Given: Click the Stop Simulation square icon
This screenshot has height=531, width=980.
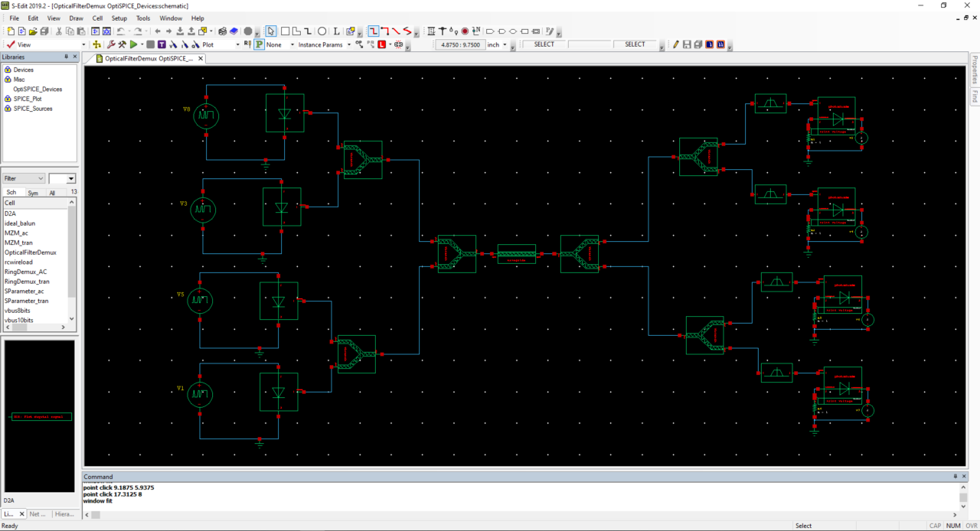Looking at the screenshot, I should [x=151, y=45].
